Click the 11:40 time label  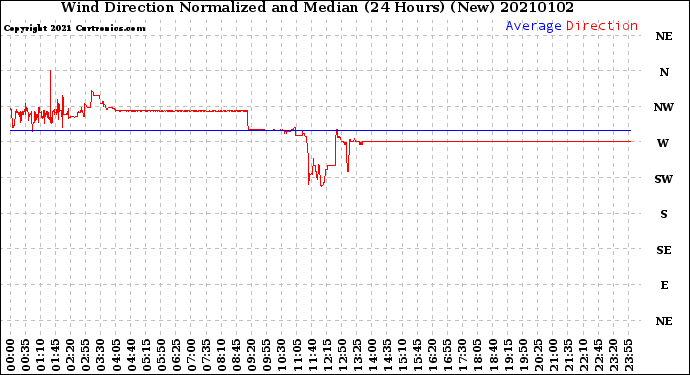click(313, 355)
